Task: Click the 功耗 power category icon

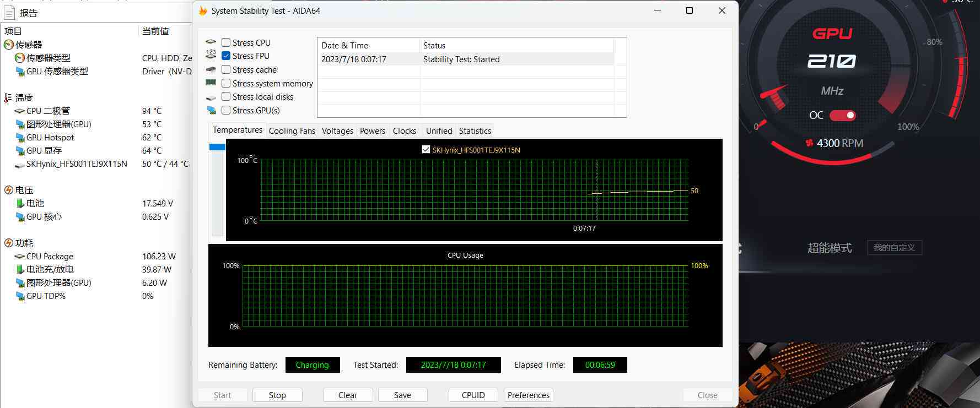Action: [9, 243]
